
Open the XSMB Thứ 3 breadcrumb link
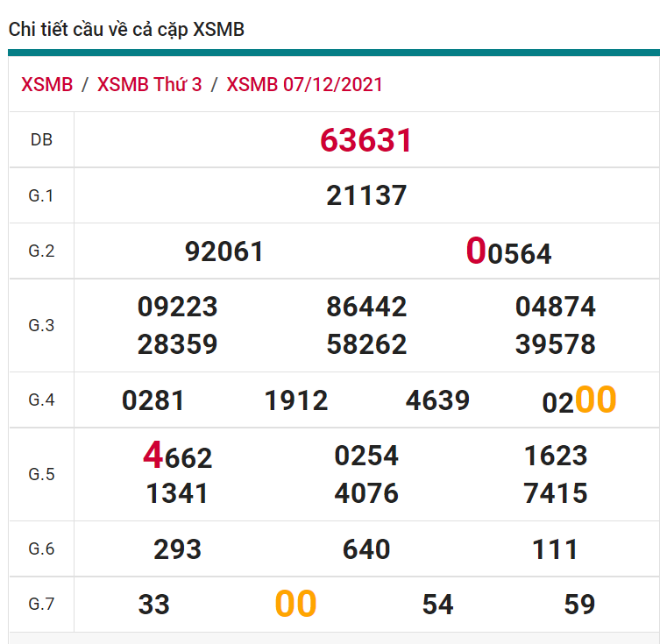tap(149, 85)
